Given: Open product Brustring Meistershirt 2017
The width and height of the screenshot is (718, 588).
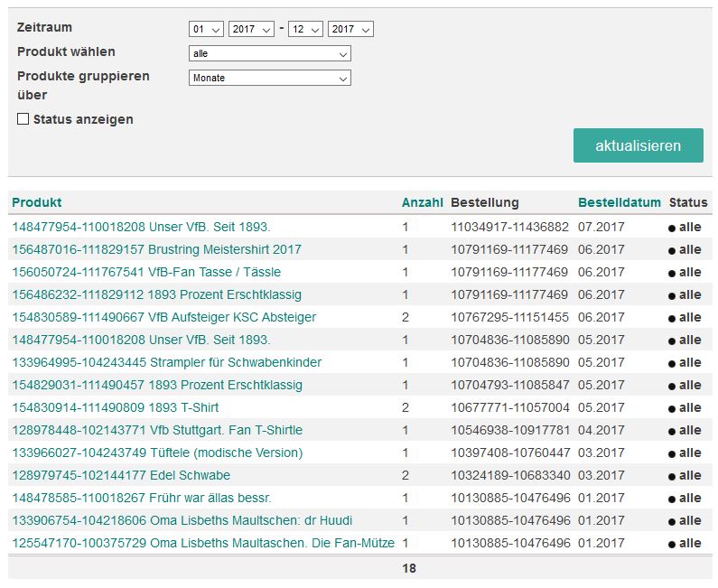Looking at the screenshot, I should click(156, 249).
